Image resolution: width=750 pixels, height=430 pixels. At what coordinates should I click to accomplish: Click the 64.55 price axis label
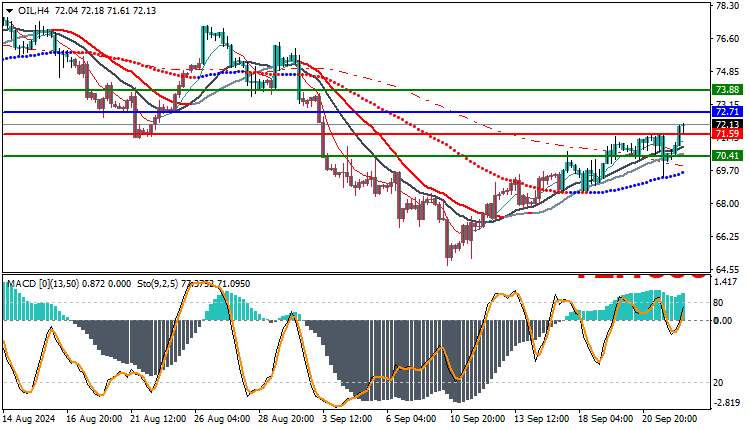pyautogui.click(x=728, y=270)
